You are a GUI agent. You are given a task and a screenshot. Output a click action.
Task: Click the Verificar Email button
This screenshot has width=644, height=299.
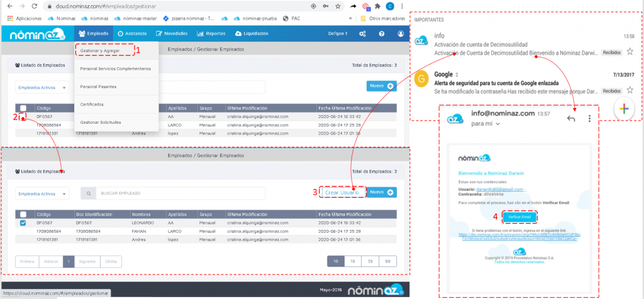[x=519, y=217]
